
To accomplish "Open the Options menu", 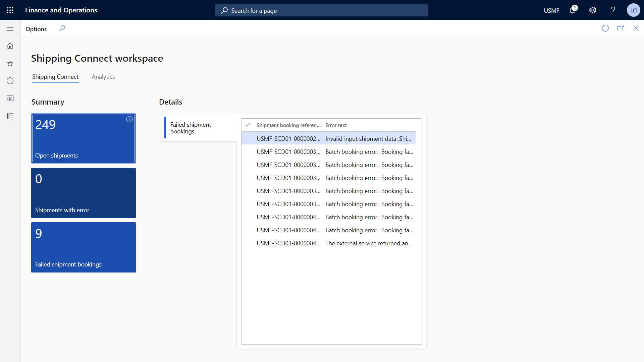I will (36, 29).
